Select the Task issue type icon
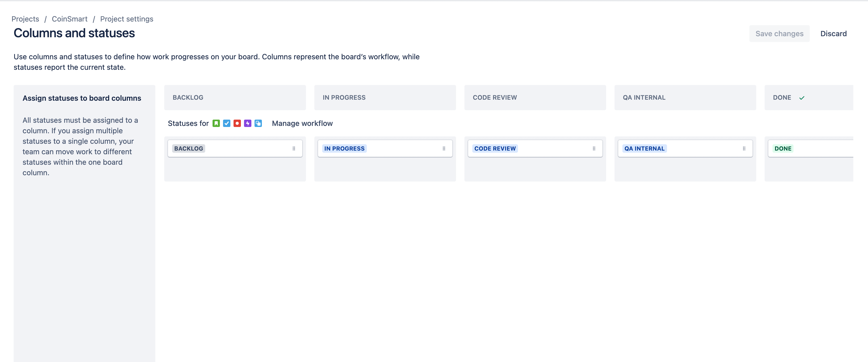This screenshot has height=362, width=868. coord(226,123)
